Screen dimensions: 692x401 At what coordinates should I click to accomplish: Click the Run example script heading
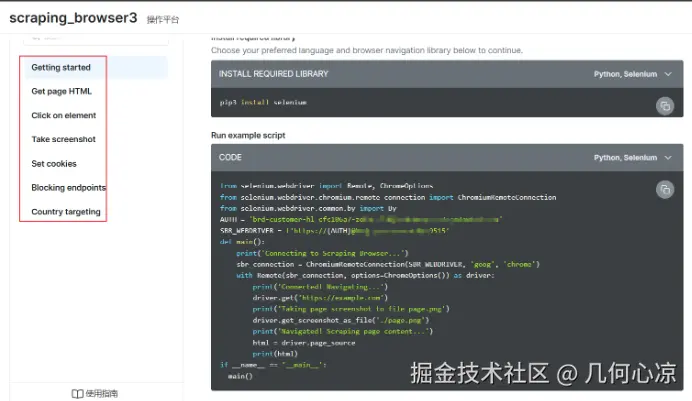(x=248, y=135)
